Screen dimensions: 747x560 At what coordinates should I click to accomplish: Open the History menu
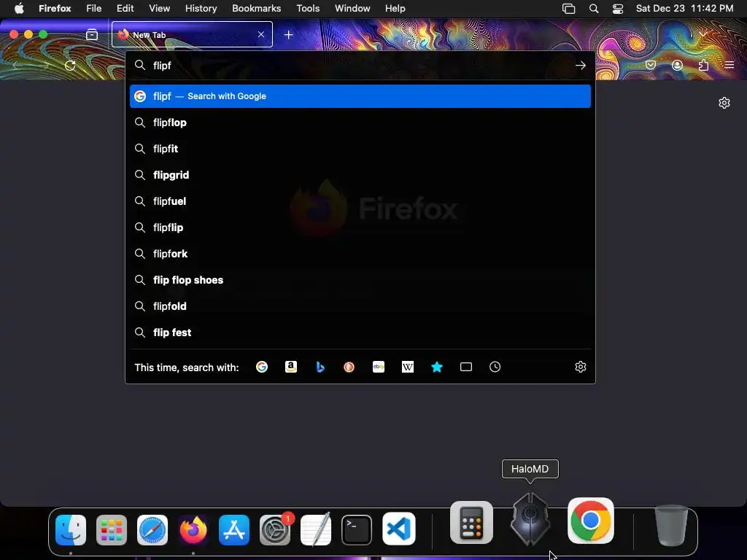[201, 9]
